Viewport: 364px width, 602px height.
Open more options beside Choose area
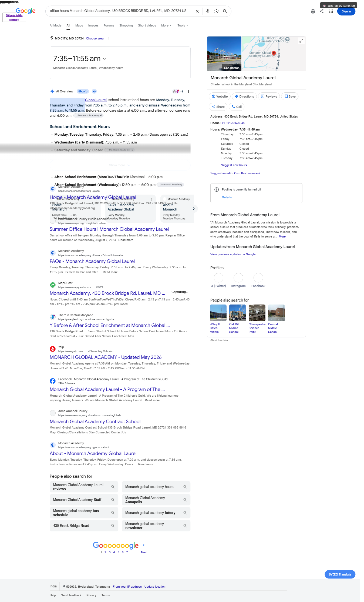point(109,38)
